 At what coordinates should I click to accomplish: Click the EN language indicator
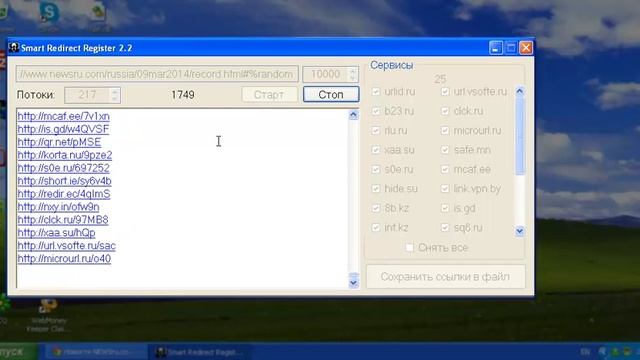585,351
